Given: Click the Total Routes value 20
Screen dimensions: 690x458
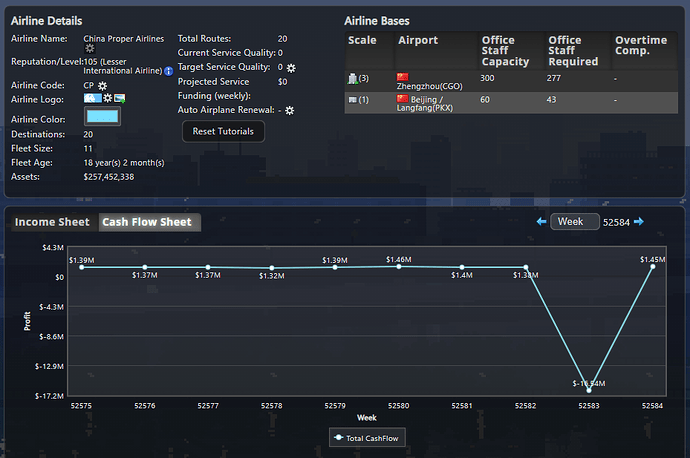Looking at the screenshot, I should click(283, 39).
